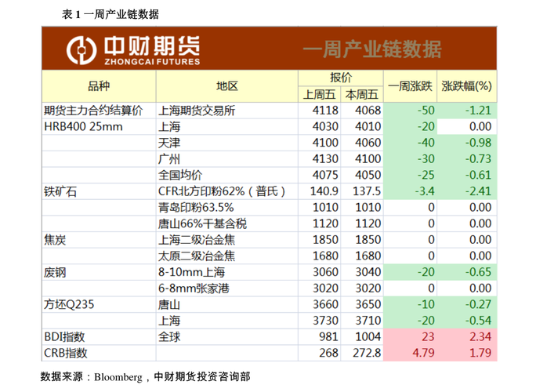
Task: Select the value 3730
Action: tap(325, 321)
